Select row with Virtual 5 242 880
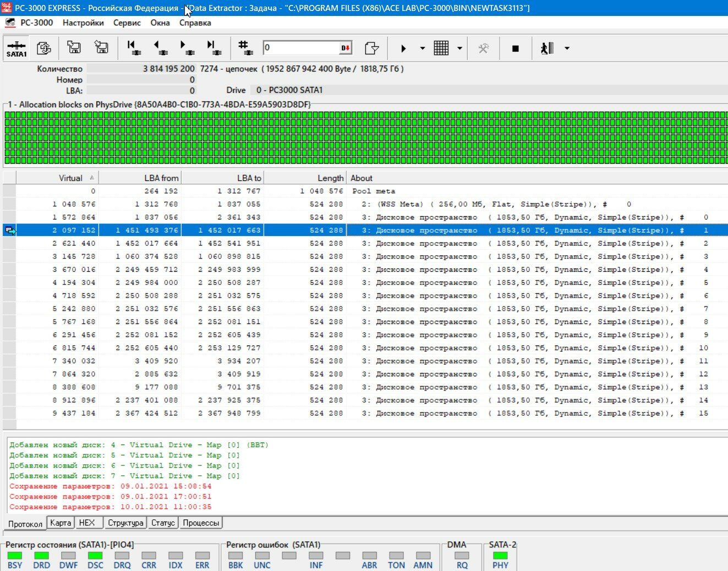 (365, 309)
